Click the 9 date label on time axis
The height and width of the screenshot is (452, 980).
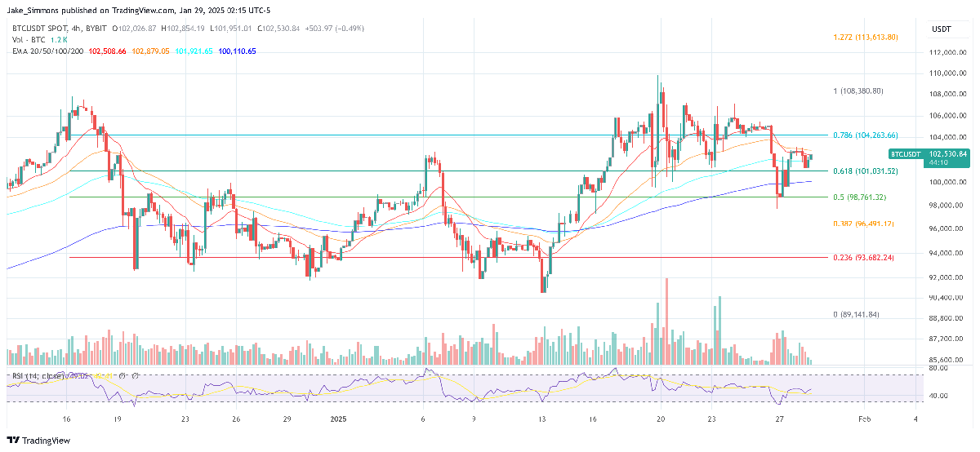click(x=474, y=418)
